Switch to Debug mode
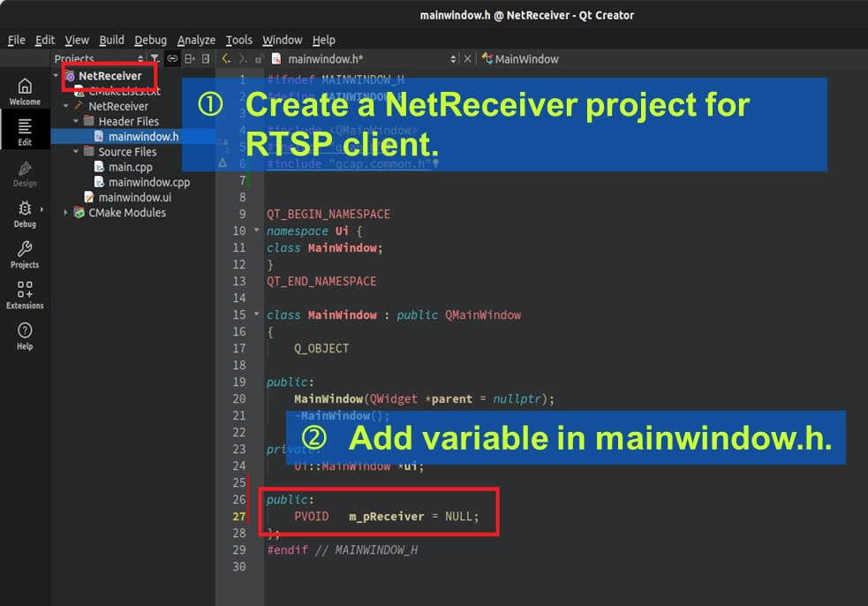The height and width of the screenshot is (606, 868). [x=25, y=215]
